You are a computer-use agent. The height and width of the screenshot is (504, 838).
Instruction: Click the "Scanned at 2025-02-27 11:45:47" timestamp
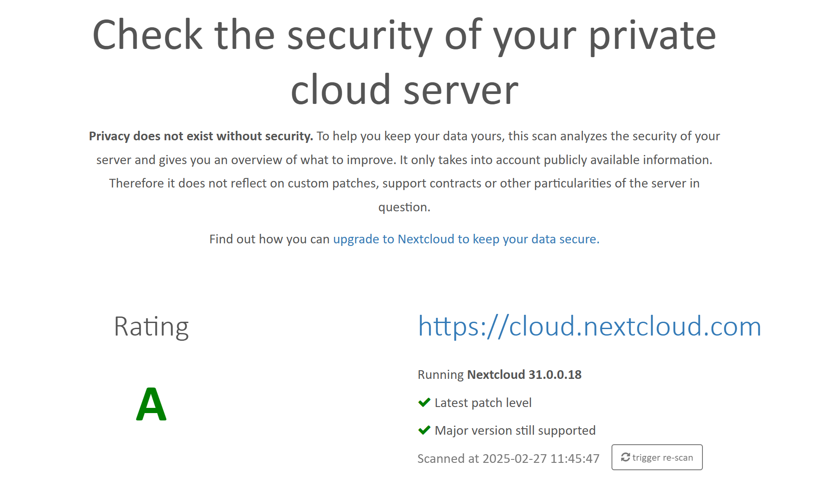point(508,459)
